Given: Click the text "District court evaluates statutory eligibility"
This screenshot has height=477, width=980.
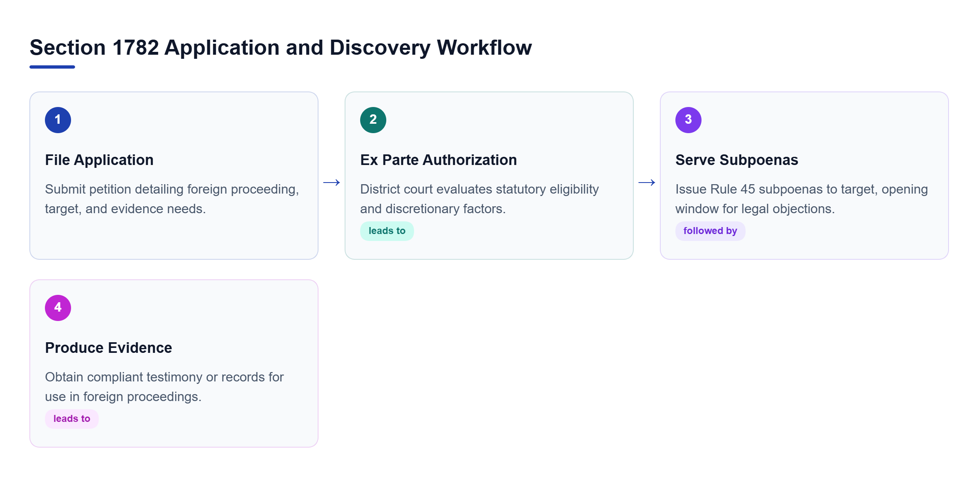Looking at the screenshot, I should click(x=479, y=189).
